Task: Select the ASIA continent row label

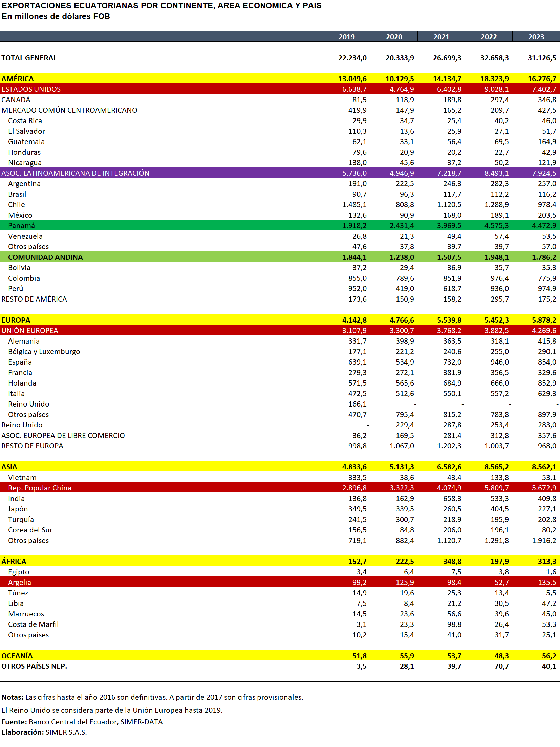Action: point(9,467)
